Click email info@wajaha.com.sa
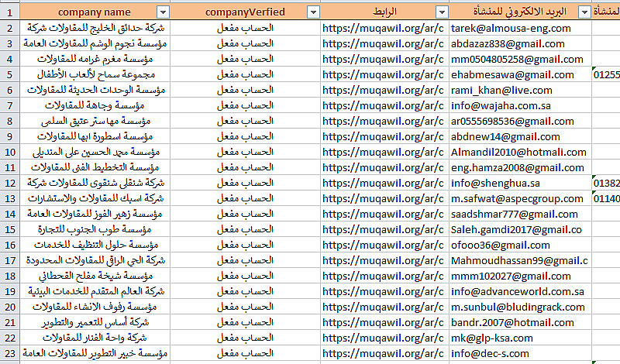Image resolution: width=620 pixels, height=364 pixels. click(x=501, y=105)
